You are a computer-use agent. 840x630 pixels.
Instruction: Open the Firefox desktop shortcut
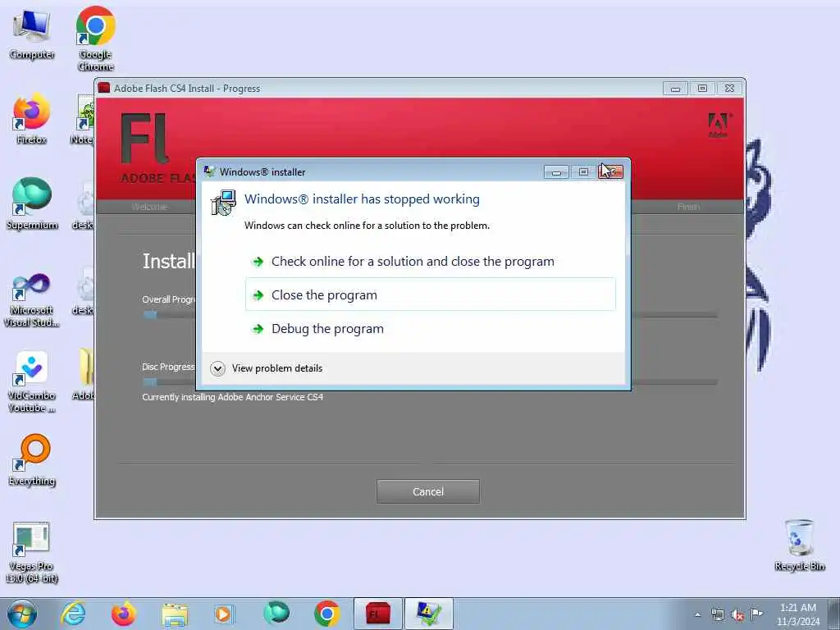(32, 119)
